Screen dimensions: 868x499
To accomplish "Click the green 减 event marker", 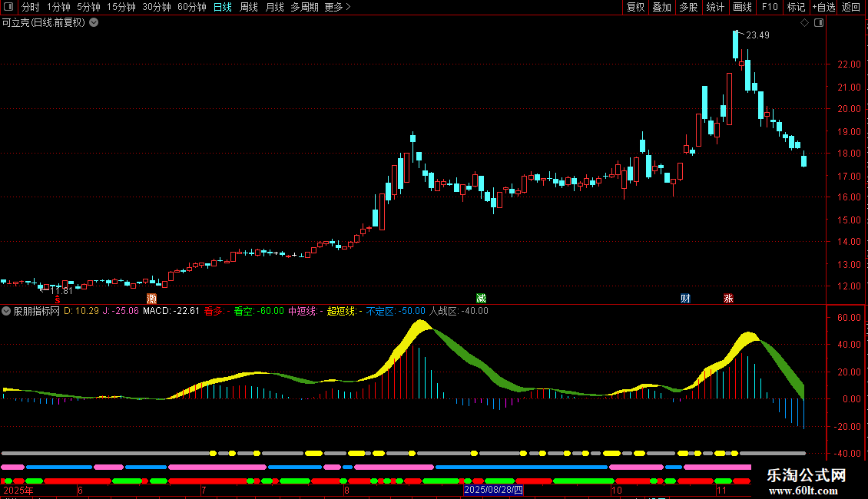I will click(x=481, y=299).
